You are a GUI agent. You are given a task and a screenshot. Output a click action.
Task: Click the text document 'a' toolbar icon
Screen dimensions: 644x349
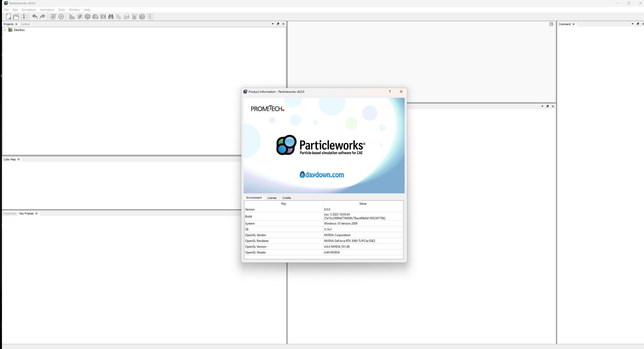pos(127,17)
